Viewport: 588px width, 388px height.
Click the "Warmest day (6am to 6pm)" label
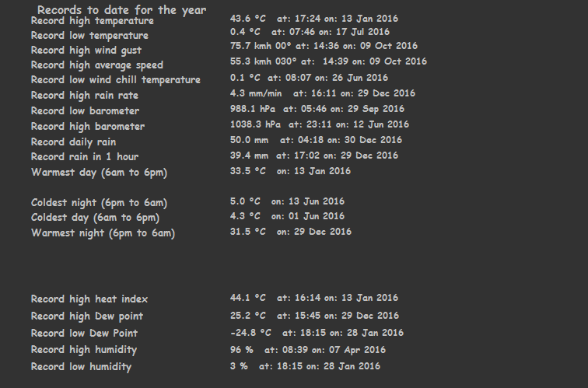point(99,172)
